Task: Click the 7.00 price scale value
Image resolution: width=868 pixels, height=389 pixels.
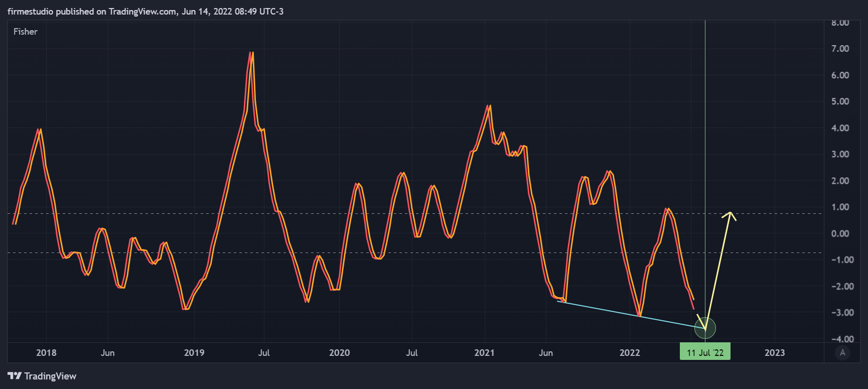Action: coord(840,49)
